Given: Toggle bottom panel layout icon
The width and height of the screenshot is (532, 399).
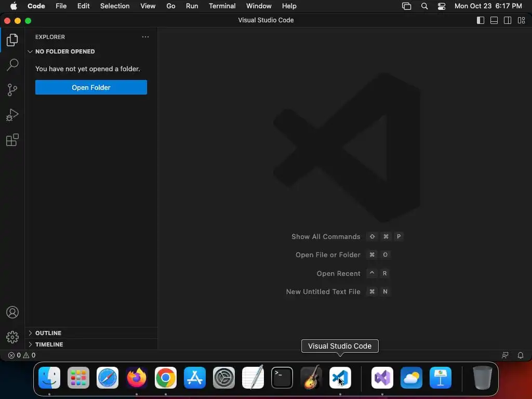Looking at the screenshot, I should click(x=494, y=20).
